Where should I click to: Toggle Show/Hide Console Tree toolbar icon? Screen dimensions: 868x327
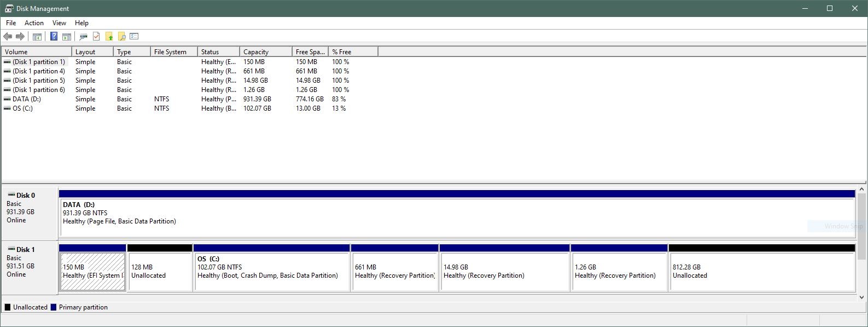(x=37, y=37)
